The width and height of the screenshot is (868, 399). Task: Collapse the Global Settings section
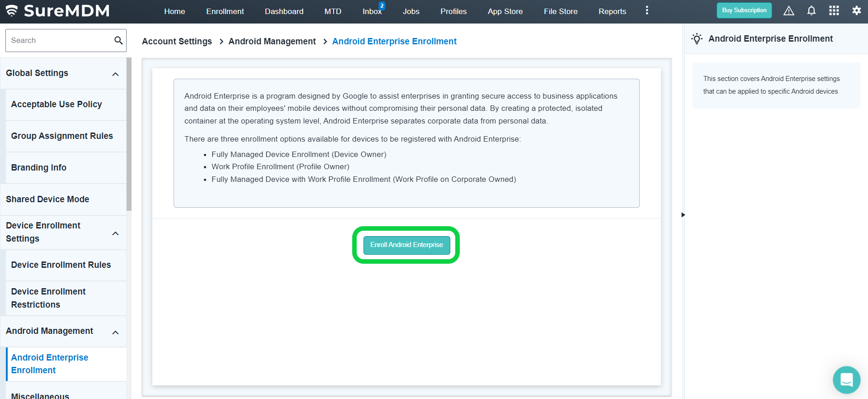point(115,74)
